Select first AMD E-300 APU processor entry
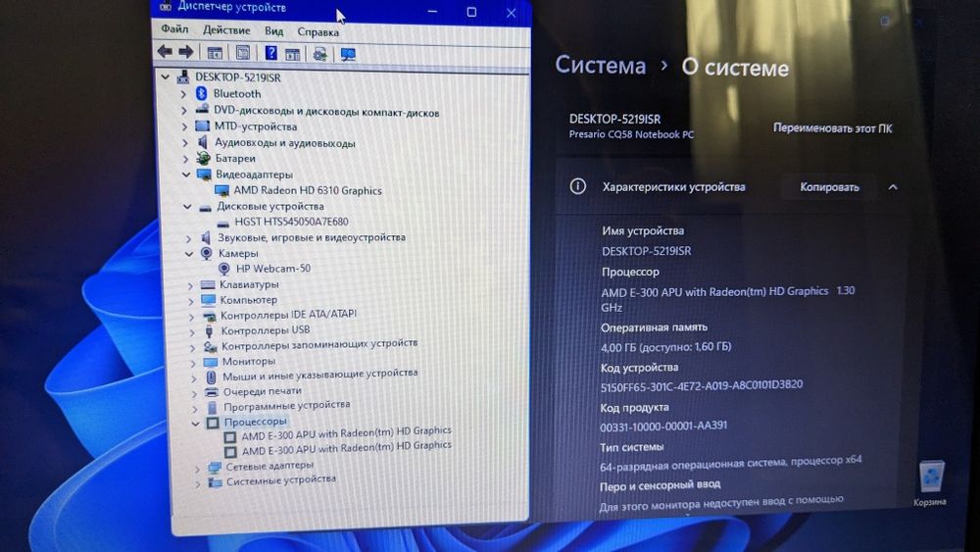The image size is (980, 552). coord(346,432)
